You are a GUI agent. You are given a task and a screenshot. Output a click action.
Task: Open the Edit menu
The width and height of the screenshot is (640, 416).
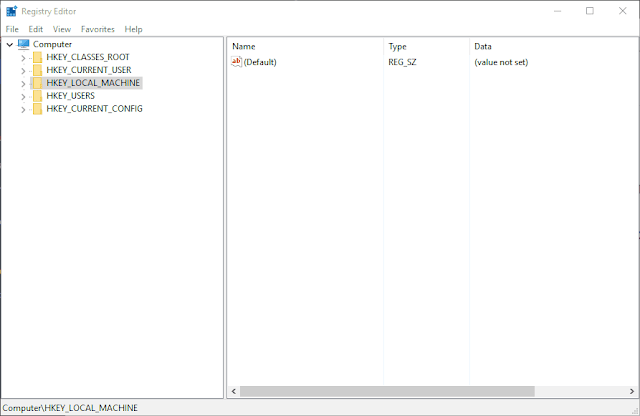pyautogui.click(x=36, y=29)
